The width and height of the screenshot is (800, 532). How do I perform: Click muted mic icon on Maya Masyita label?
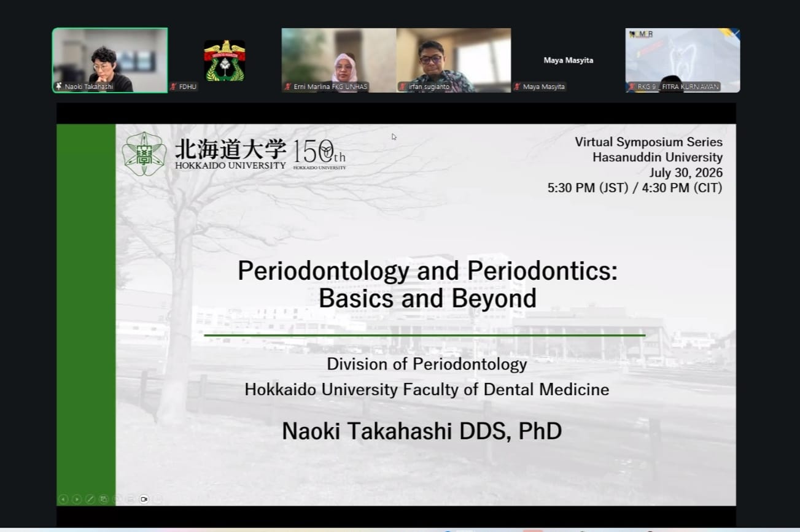click(518, 87)
